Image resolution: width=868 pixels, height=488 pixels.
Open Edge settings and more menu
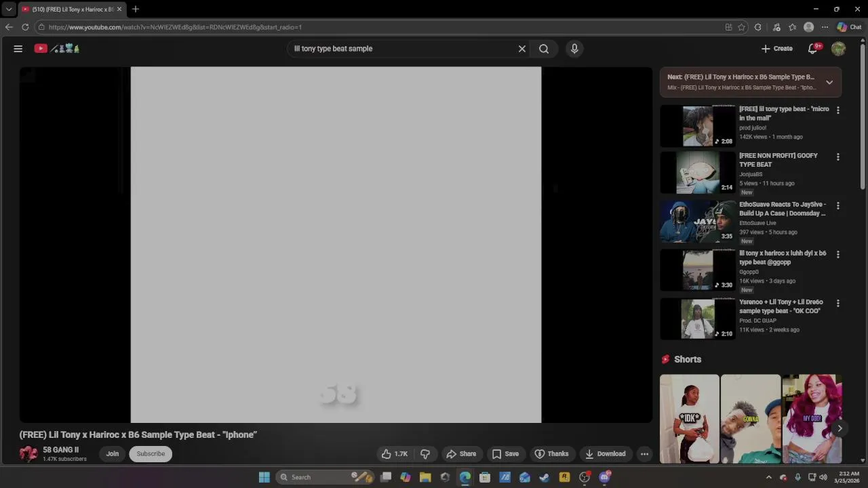pyautogui.click(x=825, y=27)
